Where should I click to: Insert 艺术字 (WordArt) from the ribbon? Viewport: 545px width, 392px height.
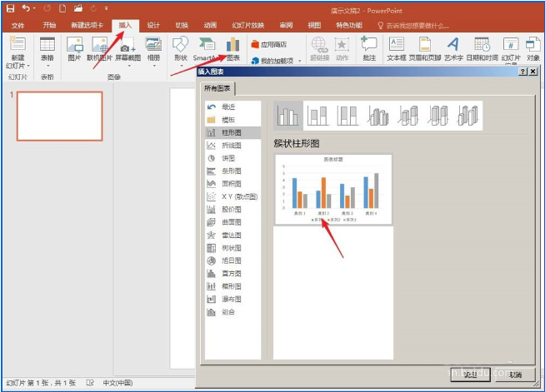(x=452, y=48)
